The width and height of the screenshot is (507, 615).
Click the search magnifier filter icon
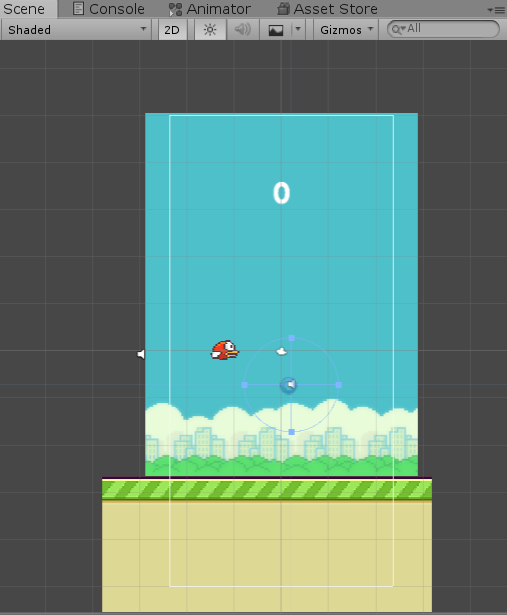(398, 29)
